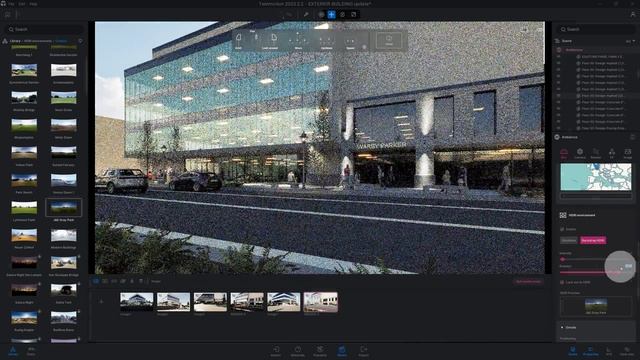The height and width of the screenshot is (360, 640).
Task: Select the highlighted HDRI thumbnail with border
Action: [63, 208]
